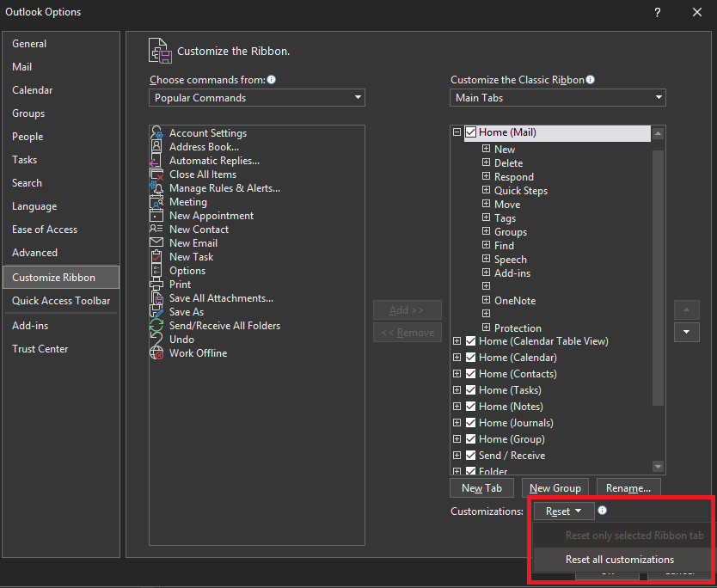This screenshot has height=588, width=717.
Task: Select the Meeting command icon
Action: click(x=156, y=202)
